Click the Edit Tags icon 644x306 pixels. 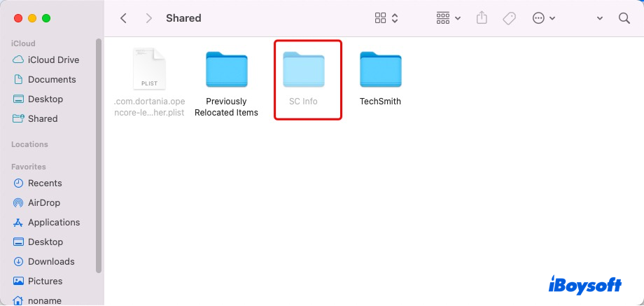pyautogui.click(x=510, y=18)
